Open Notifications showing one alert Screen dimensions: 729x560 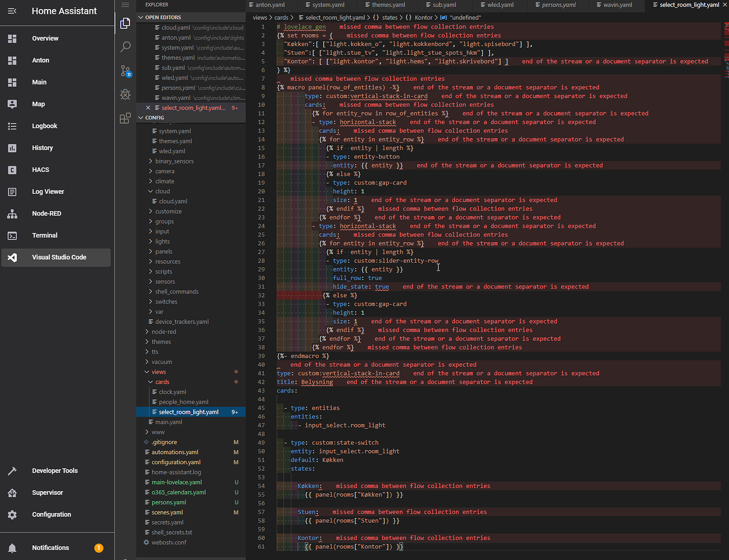pos(50,548)
